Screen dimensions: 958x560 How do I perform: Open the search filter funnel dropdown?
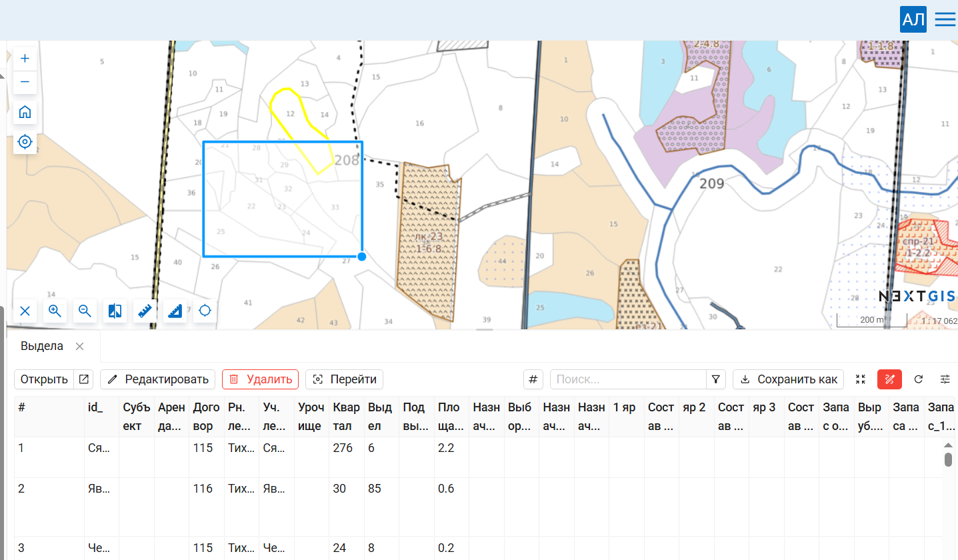click(x=716, y=379)
